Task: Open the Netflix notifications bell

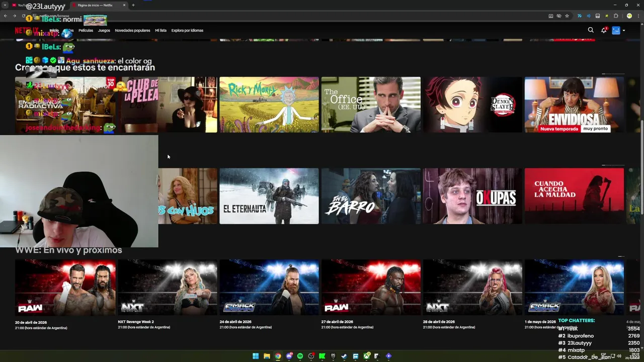Action: pyautogui.click(x=604, y=30)
